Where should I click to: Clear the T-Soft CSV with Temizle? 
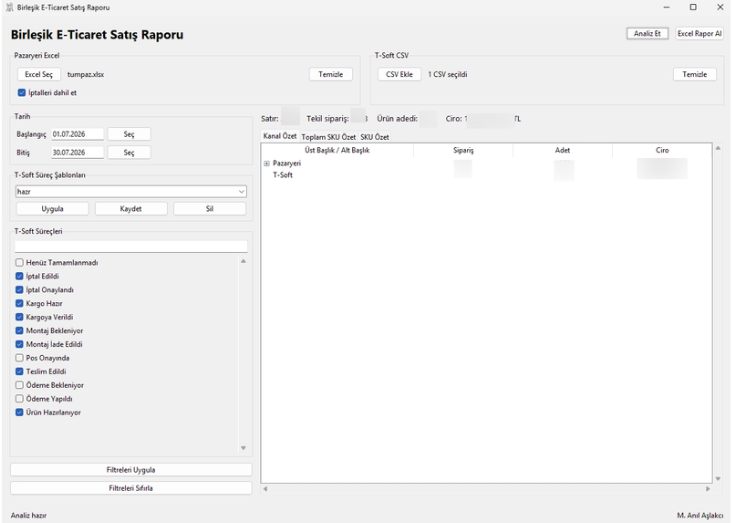click(695, 74)
